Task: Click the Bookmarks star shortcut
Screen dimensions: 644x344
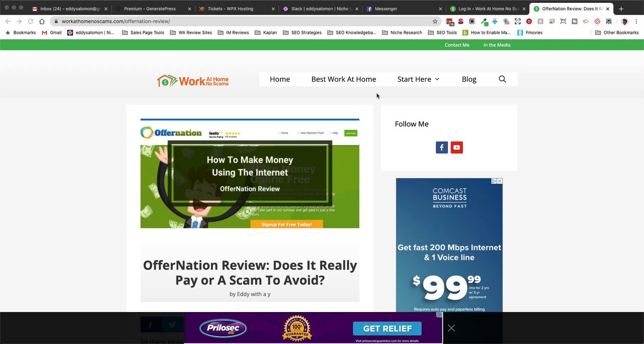Action: pos(20,32)
